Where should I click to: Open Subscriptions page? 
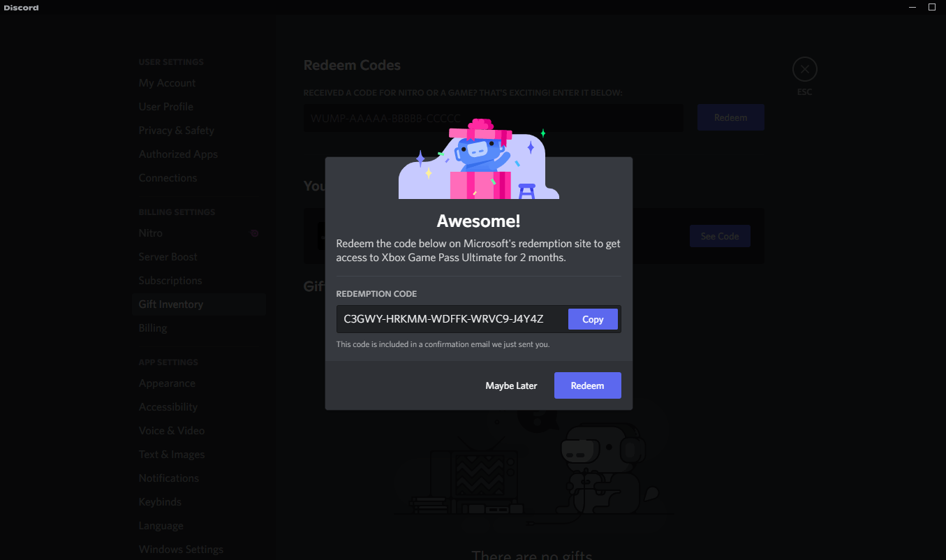(198, 281)
